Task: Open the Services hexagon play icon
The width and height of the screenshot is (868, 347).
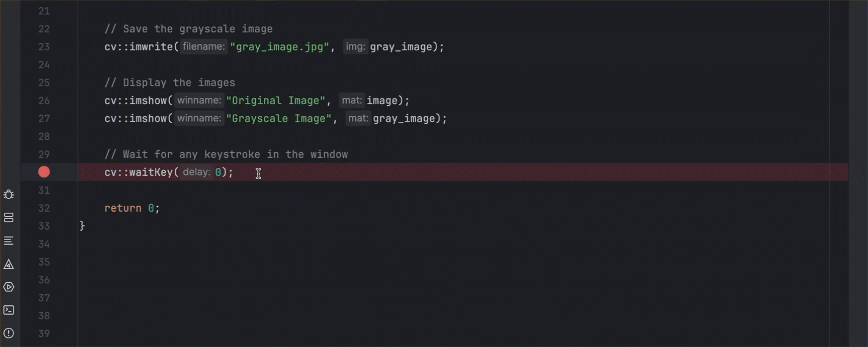Action: (x=9, y=287)
